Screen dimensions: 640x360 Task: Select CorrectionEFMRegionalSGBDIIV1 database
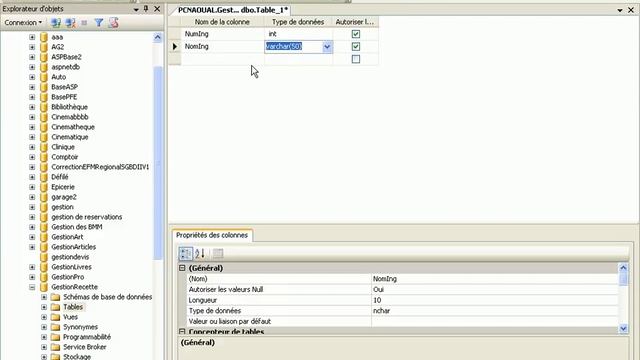coord(100,167)
